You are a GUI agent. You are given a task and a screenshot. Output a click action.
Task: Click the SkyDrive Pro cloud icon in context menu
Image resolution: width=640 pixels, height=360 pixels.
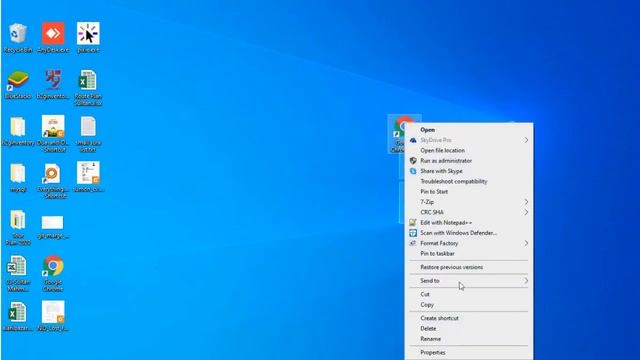[413, 140]
